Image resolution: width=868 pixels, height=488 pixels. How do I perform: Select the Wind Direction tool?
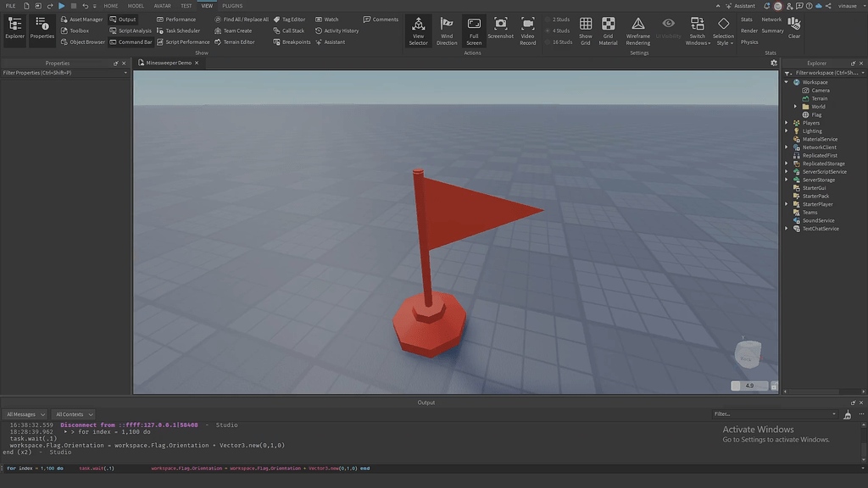pyautogui.click(x=447, y=30)
